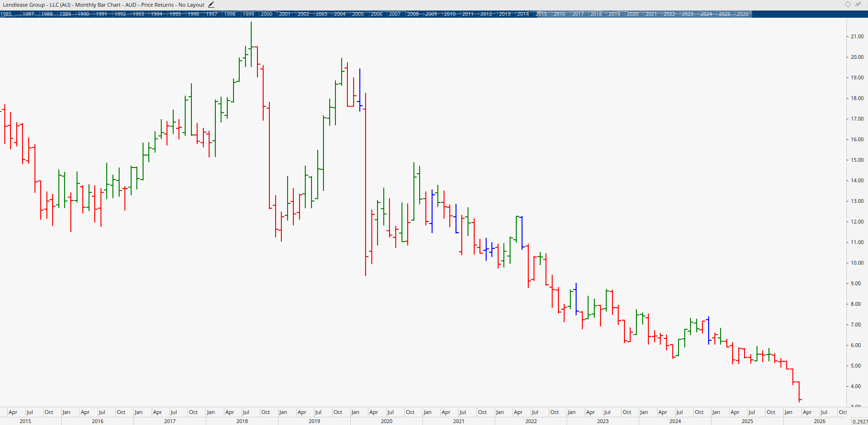This screenshot has height=425, width=868.
Task: Click the 21.00 price axis label
Action: [857, 36]
